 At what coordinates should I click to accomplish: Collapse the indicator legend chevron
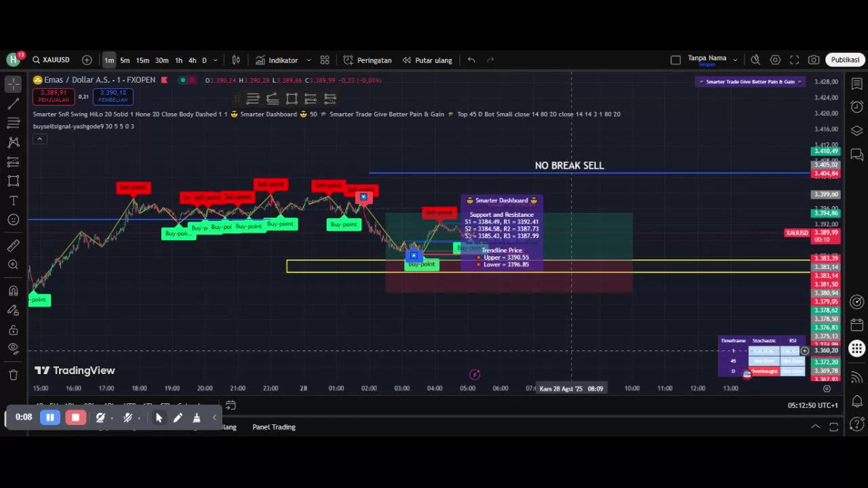(x=39, y=139)
